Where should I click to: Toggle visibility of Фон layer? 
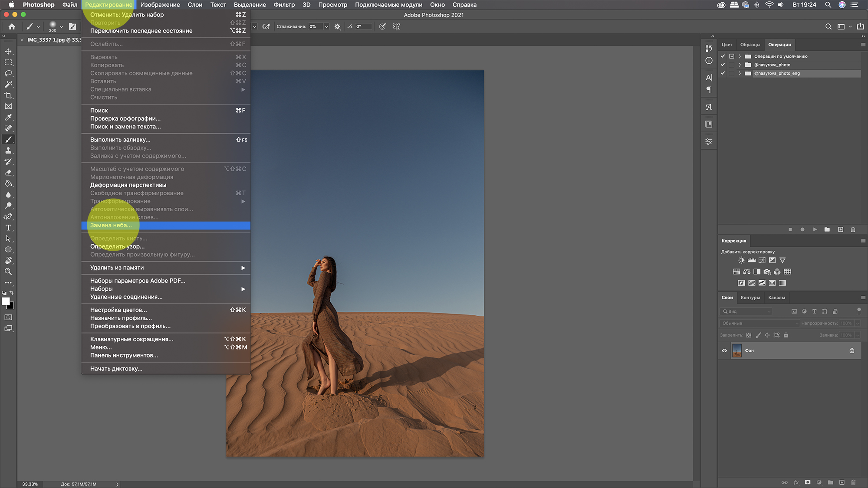pyautogui.click(x=725, y=350)
